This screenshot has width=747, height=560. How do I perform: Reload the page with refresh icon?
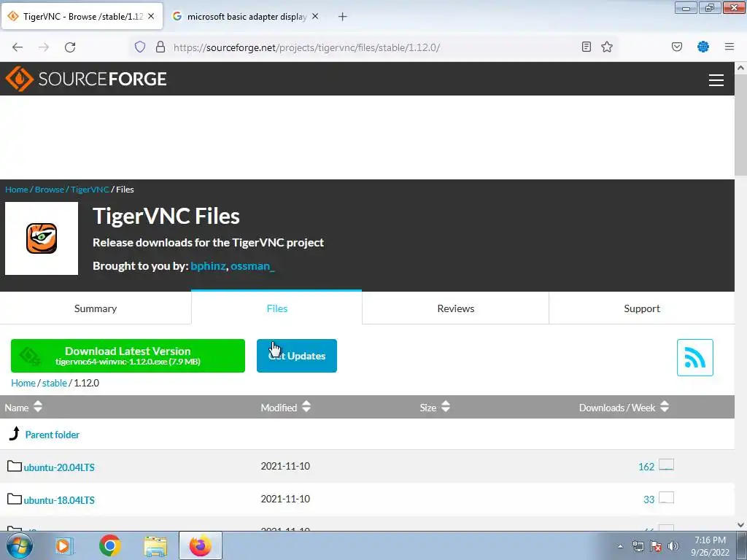(x=70, y=47)
